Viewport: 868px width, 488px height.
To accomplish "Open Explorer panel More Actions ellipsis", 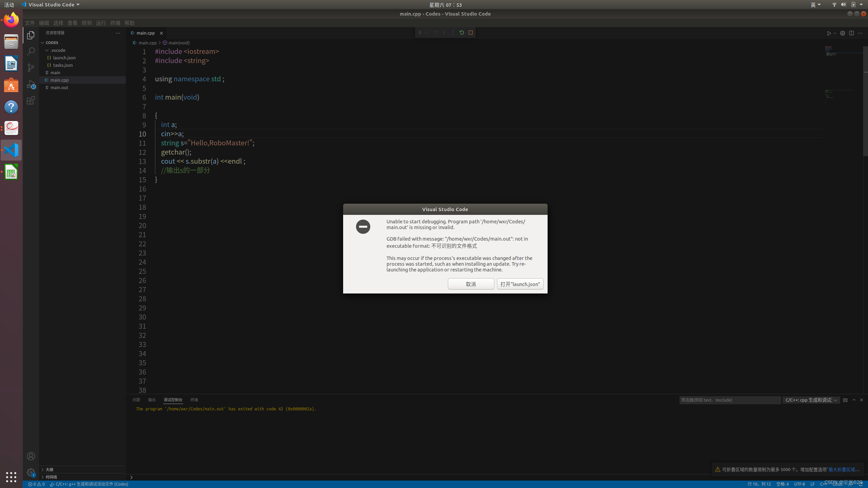I will [118, 33].
